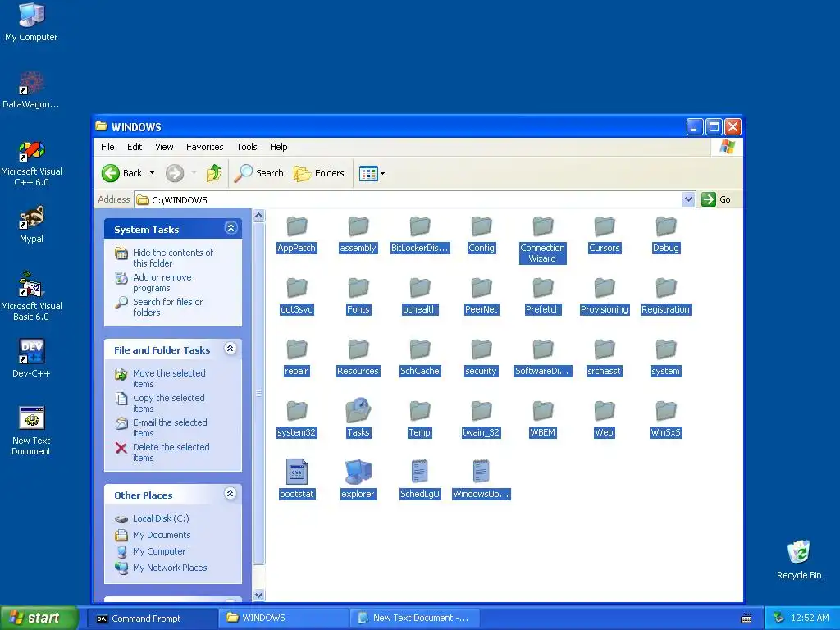Screen dimensions: 840x630
Task: Open the Search toolbar button
Action: coord(258,173)
